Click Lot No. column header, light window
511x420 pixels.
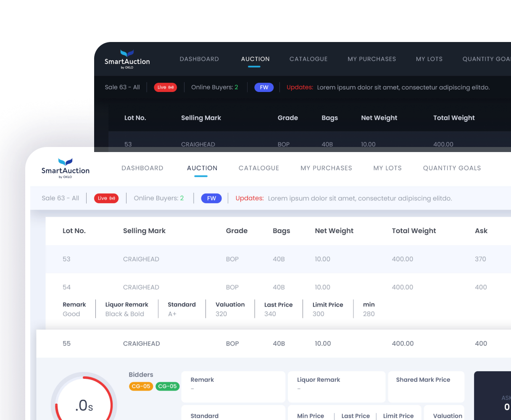pyautogui.click(x=74, y=231)
